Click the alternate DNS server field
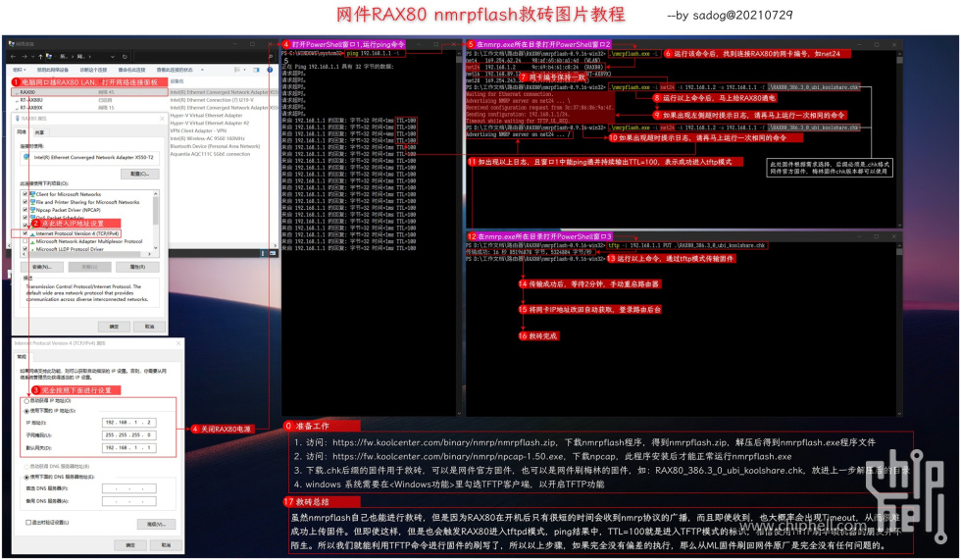 click(129, 501)
